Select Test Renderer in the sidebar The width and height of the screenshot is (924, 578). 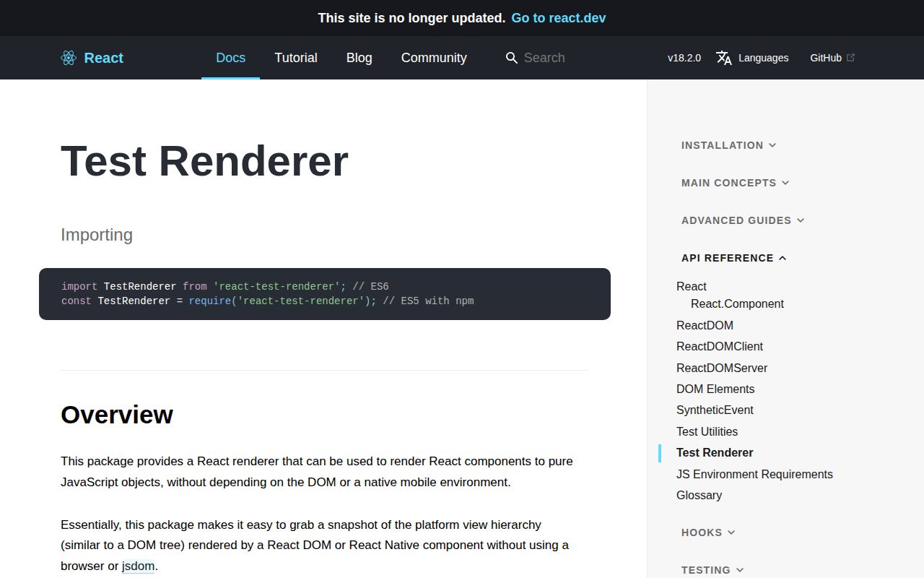pyautogui.click(x=715, y=452)
